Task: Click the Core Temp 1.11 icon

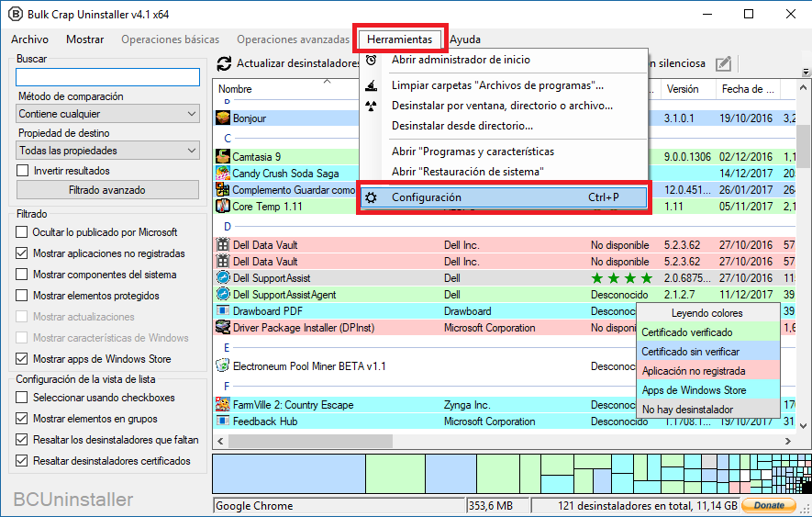Action: (x=223, y=206)
